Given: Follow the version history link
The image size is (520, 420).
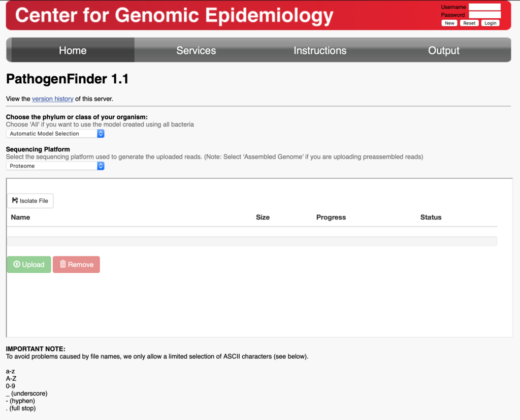Looking at the screenshot, I should point(53,99).
